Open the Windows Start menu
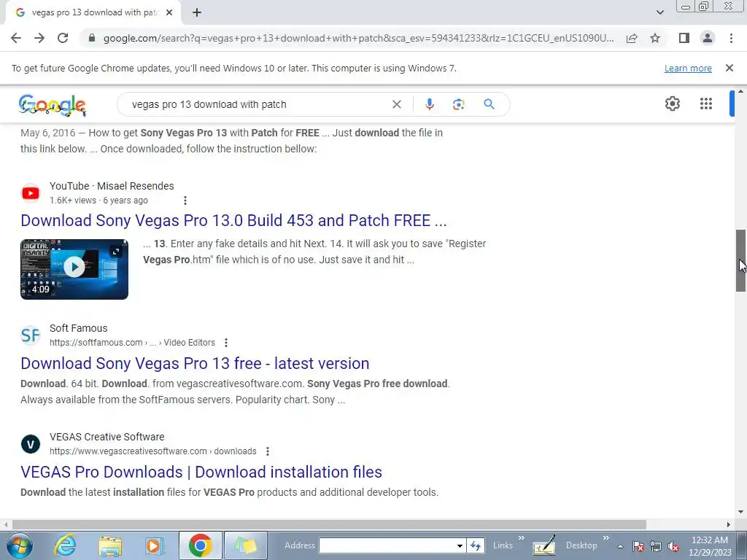Viewport: 747px width, 560px height. (x=19, y=545)
